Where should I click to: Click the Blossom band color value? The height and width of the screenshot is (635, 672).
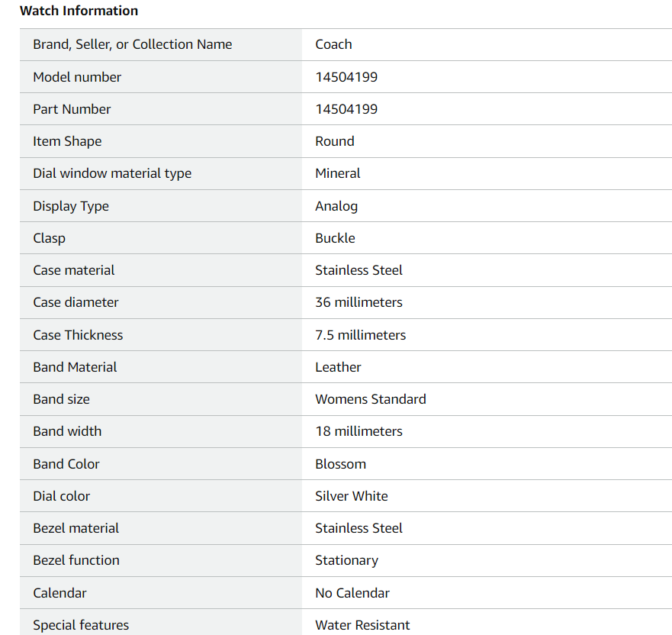pos(340,464)
